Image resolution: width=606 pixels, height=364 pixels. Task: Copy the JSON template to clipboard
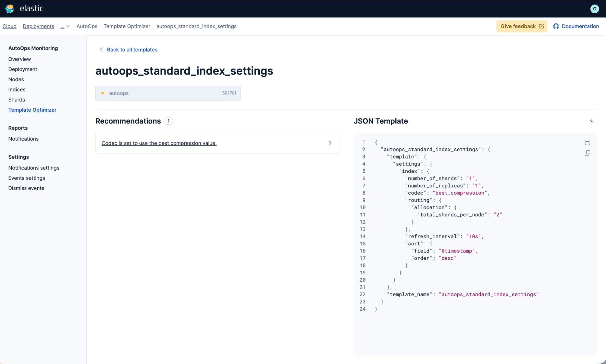pyautogui.click(x=588, y=153)
